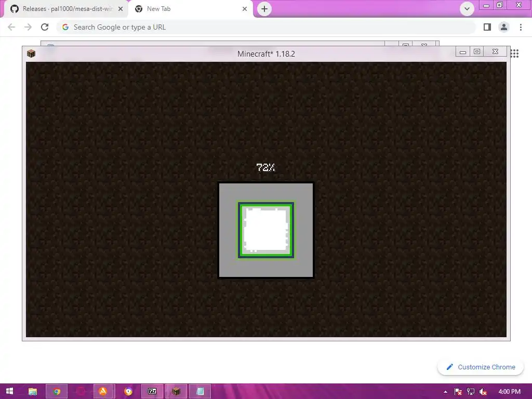
Task: Open the notepad app on taskbar
Action: [x=200, y=391]
